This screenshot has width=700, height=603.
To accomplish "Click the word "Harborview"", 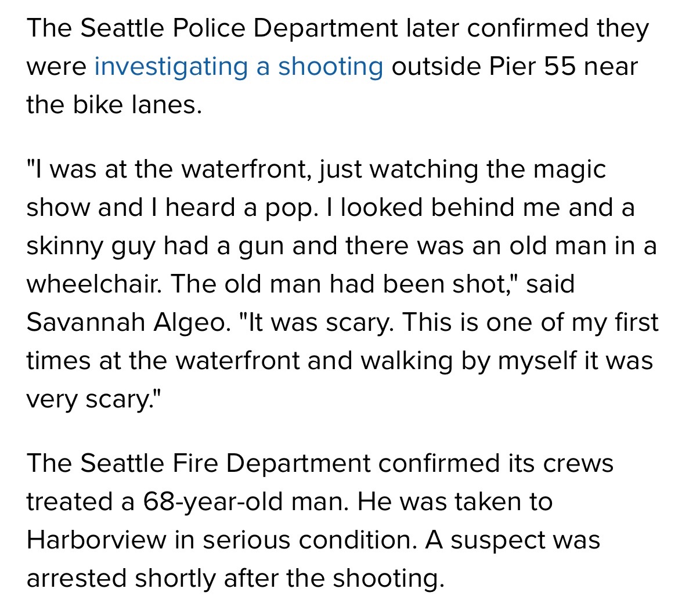I will pyautogui.click(x=96, y=540).
